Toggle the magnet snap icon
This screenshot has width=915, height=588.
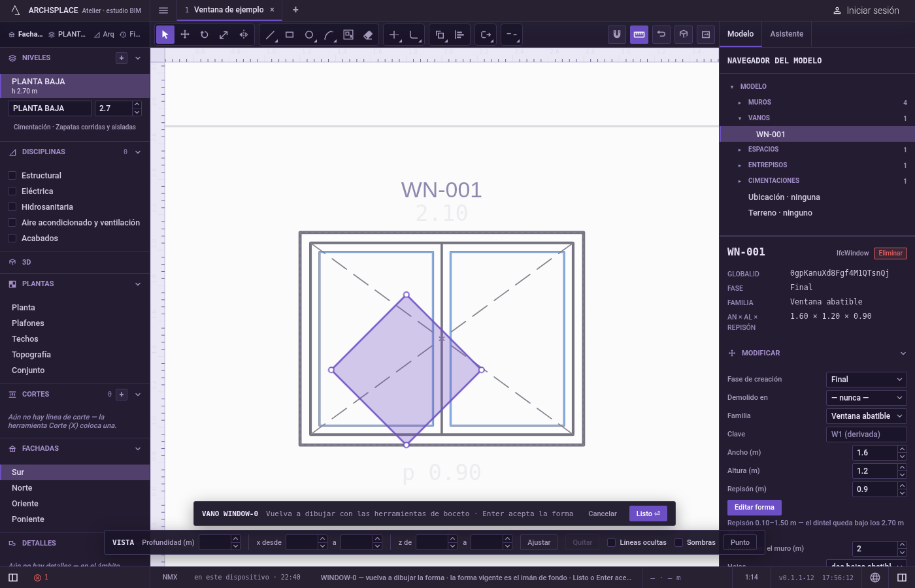pos(617,35)
